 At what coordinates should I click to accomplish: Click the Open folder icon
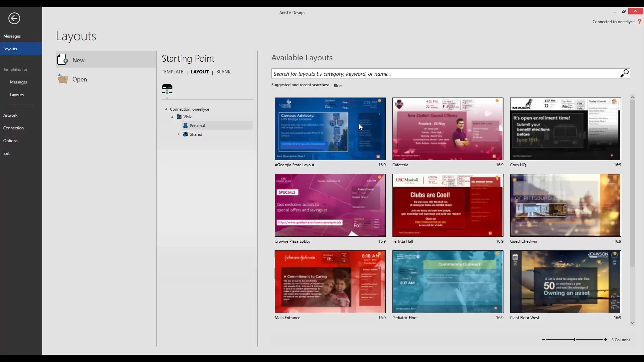pos(63,79)
